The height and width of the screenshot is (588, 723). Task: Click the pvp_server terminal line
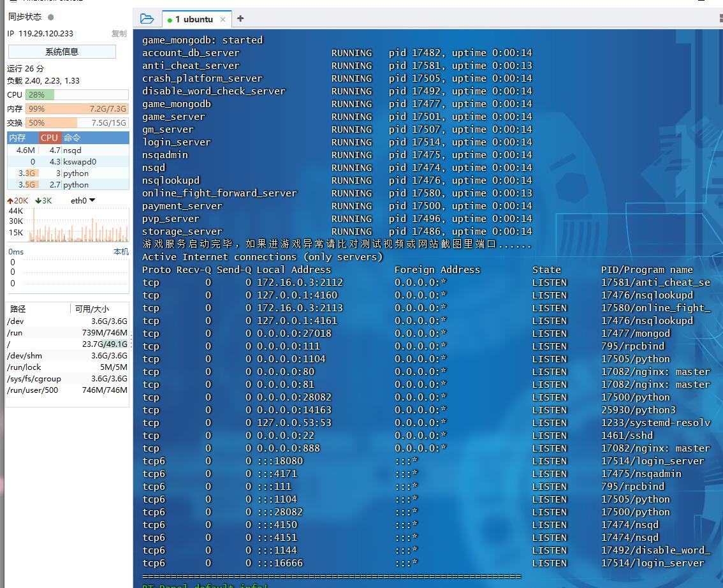(337, 219)
